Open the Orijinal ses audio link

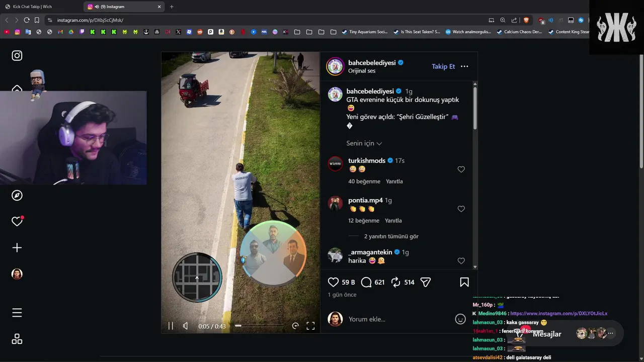pos(362,71)
